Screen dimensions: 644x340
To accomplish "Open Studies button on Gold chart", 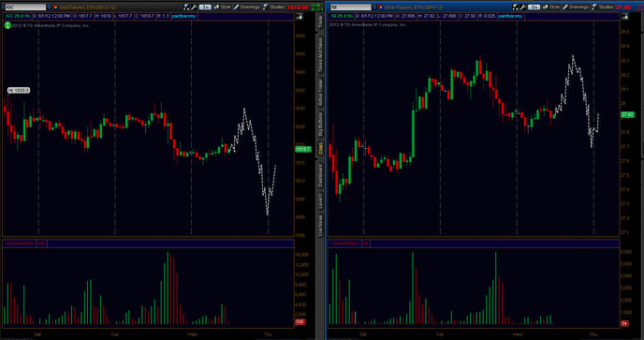I will click(x=274, y=7).
